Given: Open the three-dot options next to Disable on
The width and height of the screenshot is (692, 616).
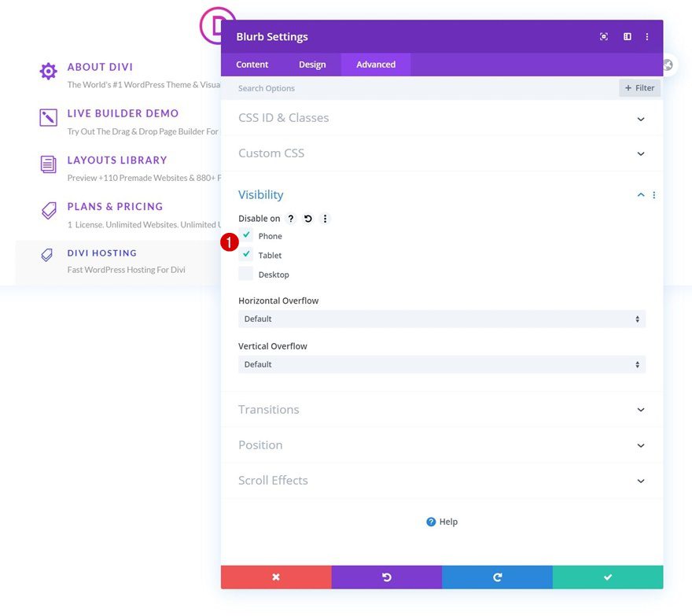Looking at the screenshot, I should click(325, 219).
